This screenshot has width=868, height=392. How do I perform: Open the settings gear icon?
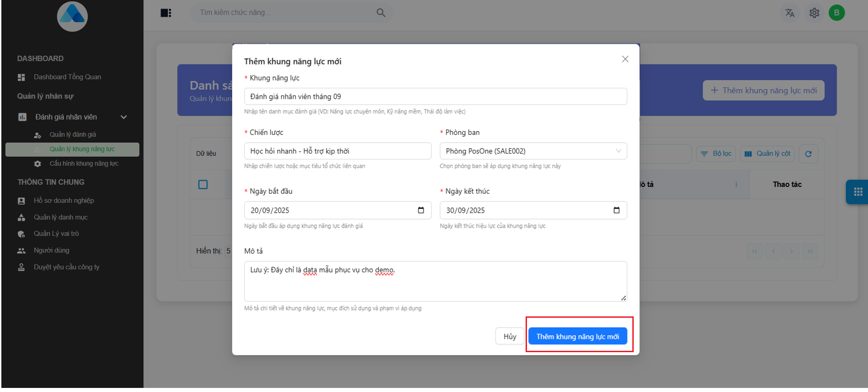click(x=814, y=13)
